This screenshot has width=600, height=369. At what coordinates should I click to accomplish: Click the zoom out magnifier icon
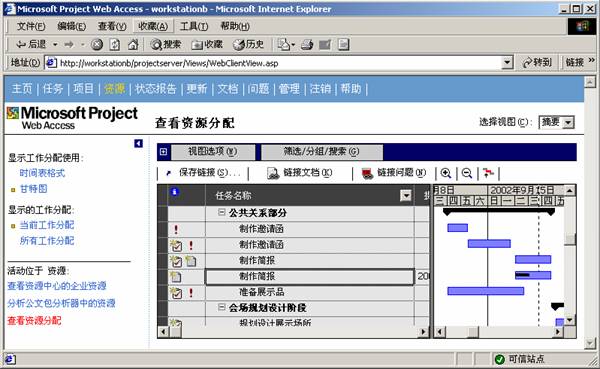pyautogui.click(x=467, y=173)
